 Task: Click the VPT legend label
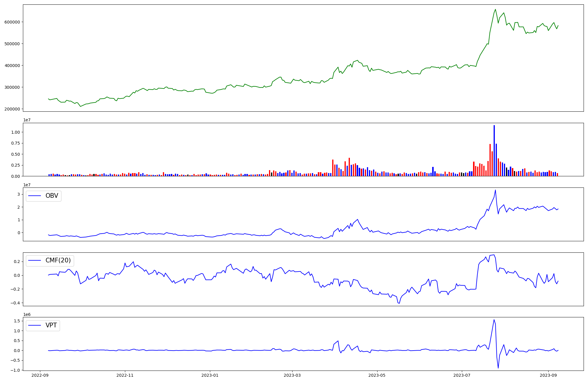(x=51, y=325)
